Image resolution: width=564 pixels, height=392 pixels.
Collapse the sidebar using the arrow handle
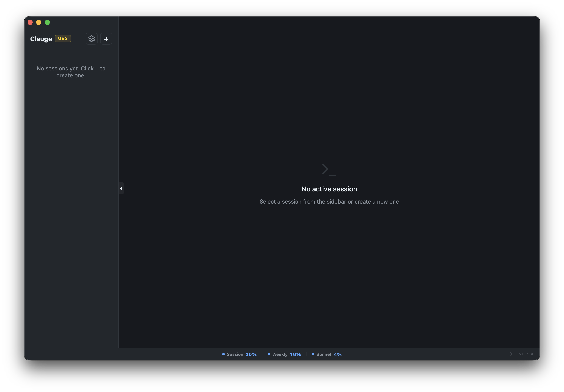tap(121, 188)
